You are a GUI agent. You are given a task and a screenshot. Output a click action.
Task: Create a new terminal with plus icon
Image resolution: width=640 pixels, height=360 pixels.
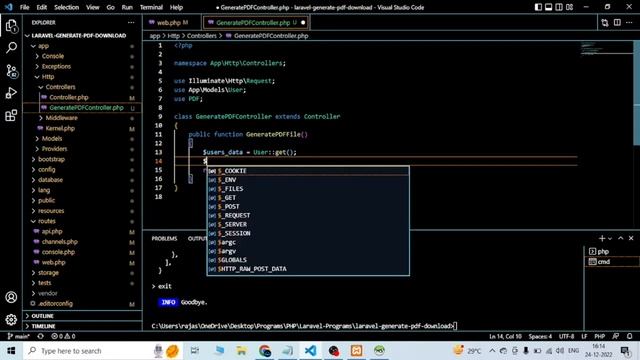click(602, 238)
